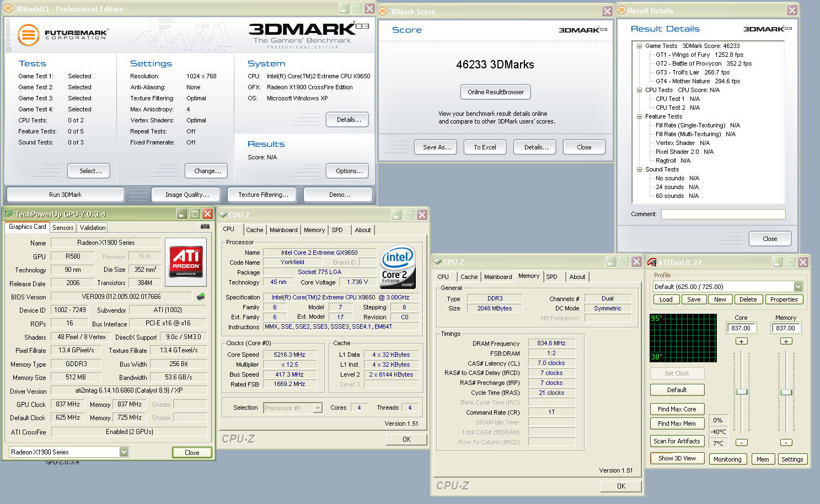This screenshot has width=820, height=504.
Task: Click Close in the GPU-Z window
Action: pos(192,452)
